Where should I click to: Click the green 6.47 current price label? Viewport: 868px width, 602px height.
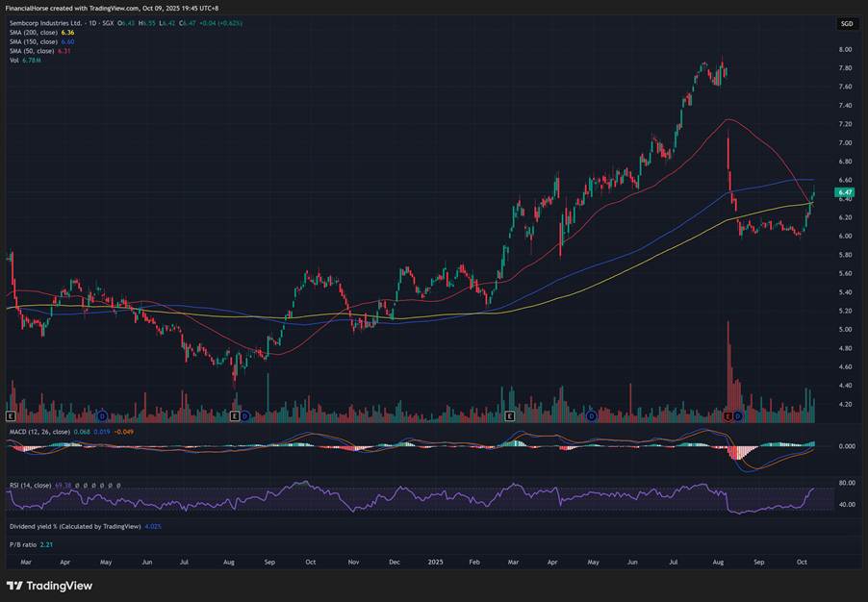tap(846, 192)
